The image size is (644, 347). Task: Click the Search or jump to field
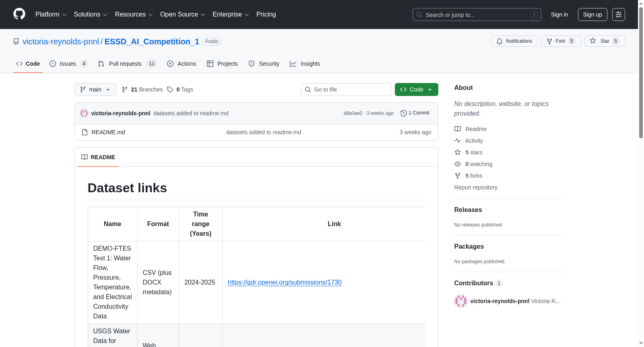(477, 15)
